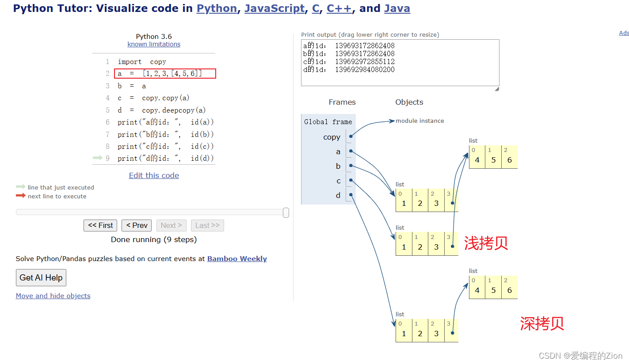Click the Get AI Help button

pos(41,277)
